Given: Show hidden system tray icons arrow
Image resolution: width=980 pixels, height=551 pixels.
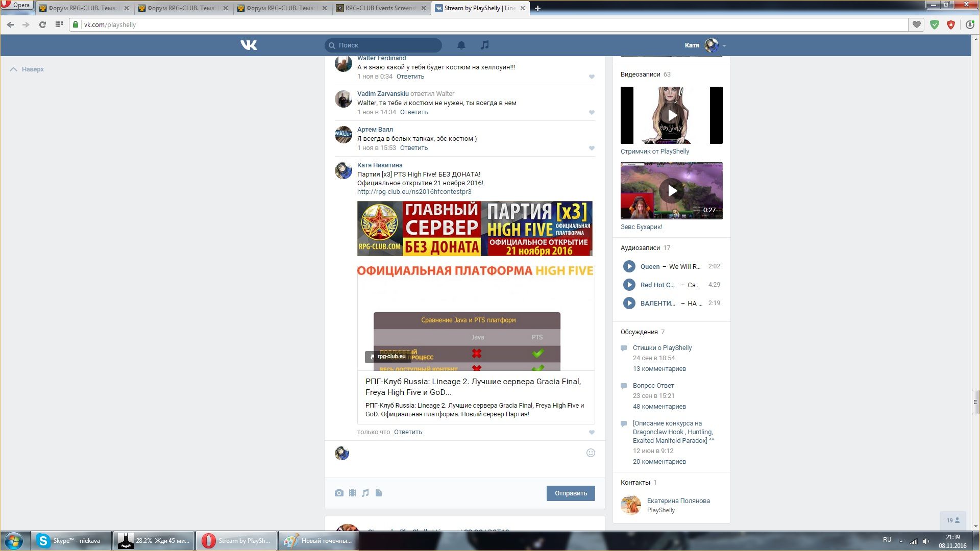Looking at the screenshot, I should point(901,541).
